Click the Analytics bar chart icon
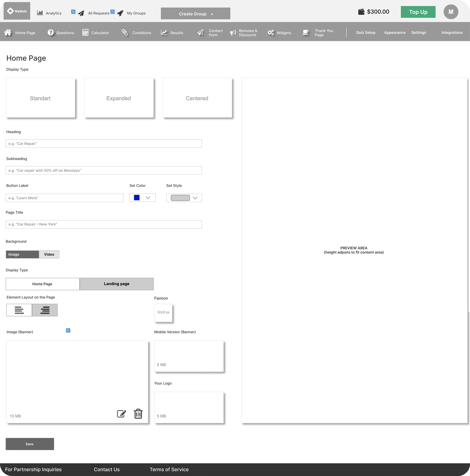 [x=40, y=13]
